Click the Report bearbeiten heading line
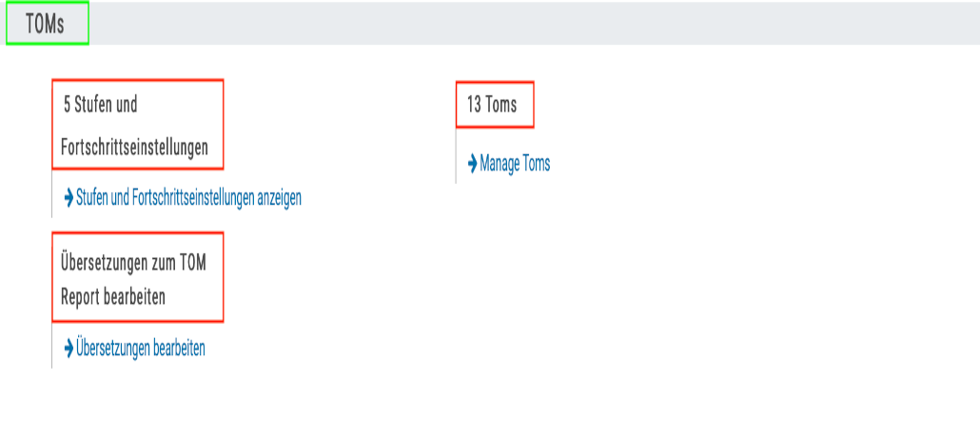 (113, 297)
